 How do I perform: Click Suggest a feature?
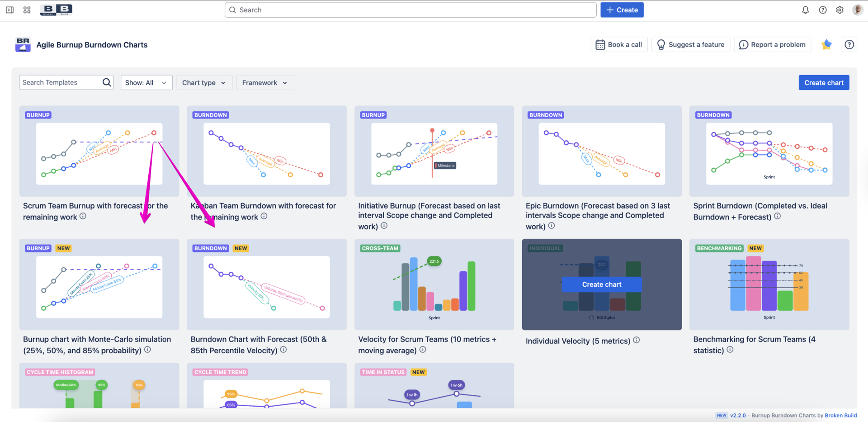click(x=690, y=44)
